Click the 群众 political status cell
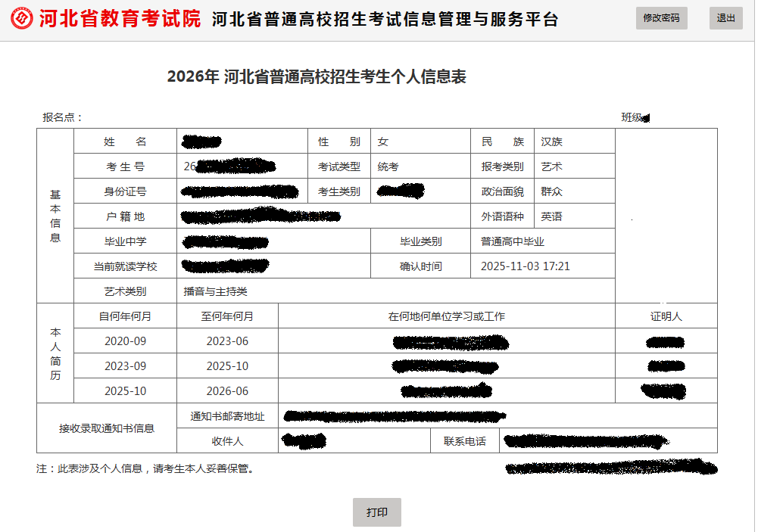Viewport: 758px width, 532px height. [x=575, y=191]
